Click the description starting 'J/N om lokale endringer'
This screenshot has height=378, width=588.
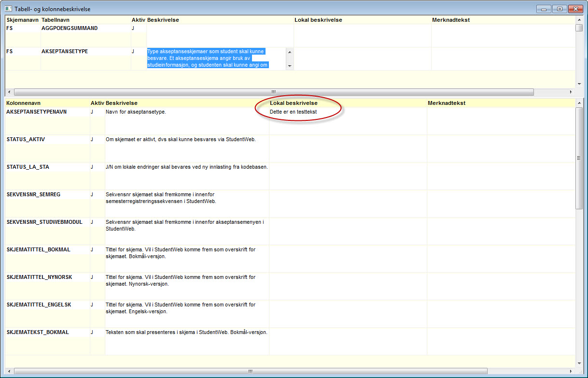186,167
